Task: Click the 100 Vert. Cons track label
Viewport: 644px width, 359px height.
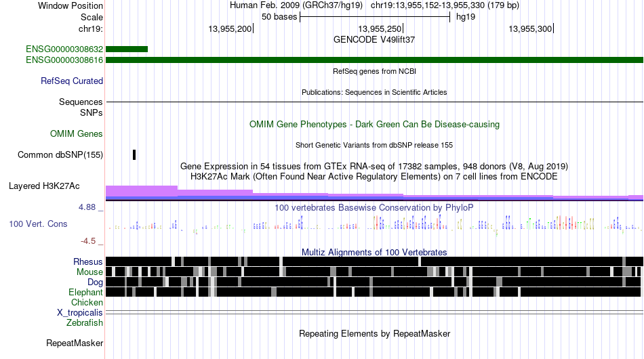Action: click(x=38, y=224)
